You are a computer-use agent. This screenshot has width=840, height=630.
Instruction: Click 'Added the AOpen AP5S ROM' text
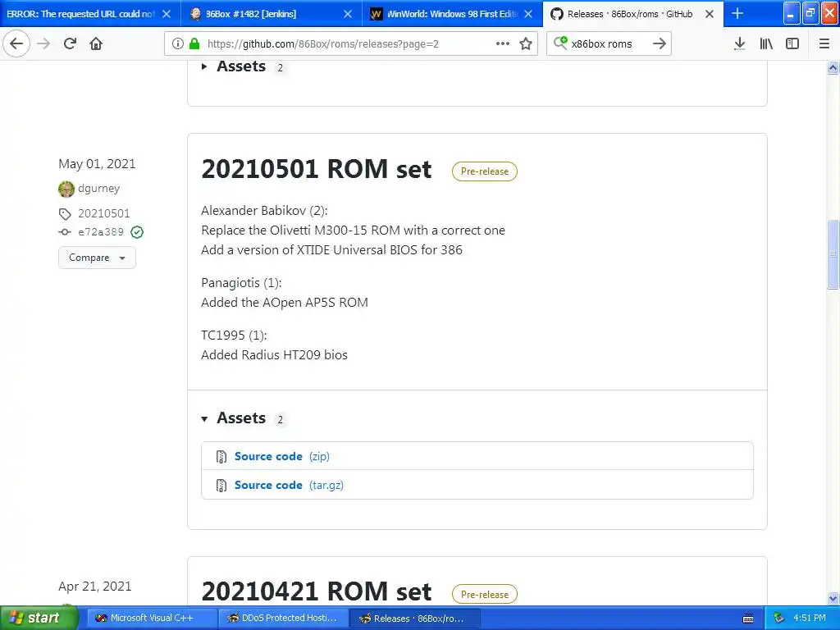(285, 303)
